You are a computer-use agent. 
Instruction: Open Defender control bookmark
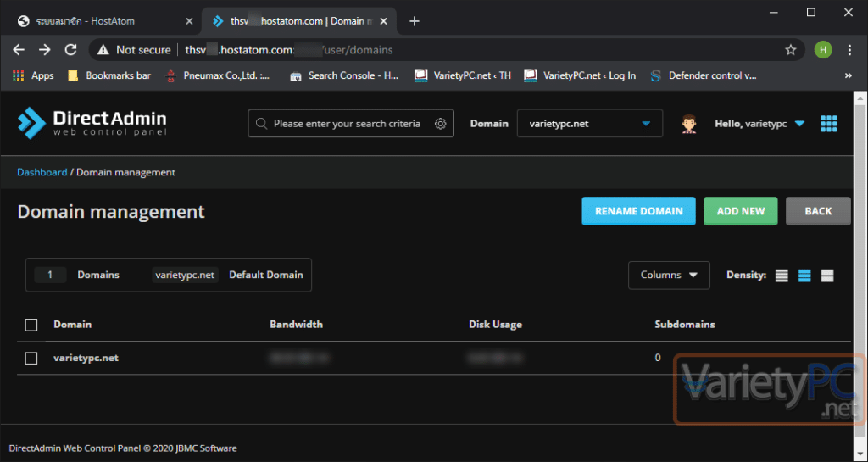[703, 75]
